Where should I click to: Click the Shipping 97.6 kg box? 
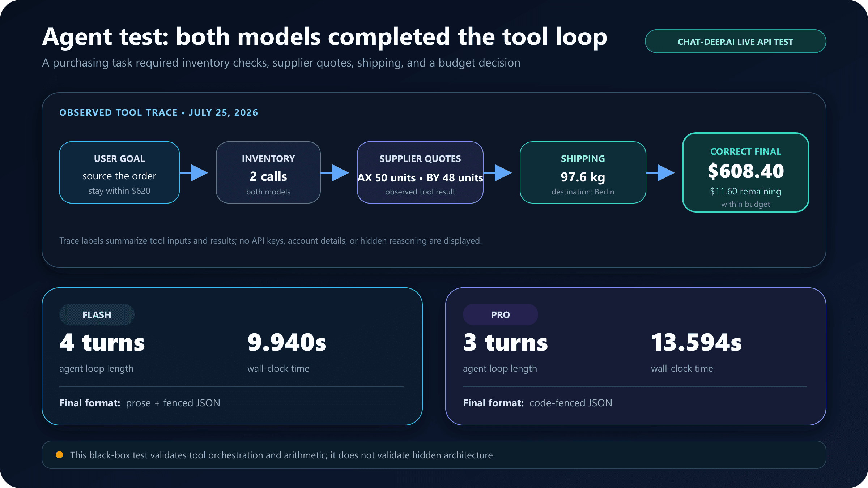coord(583,172)
